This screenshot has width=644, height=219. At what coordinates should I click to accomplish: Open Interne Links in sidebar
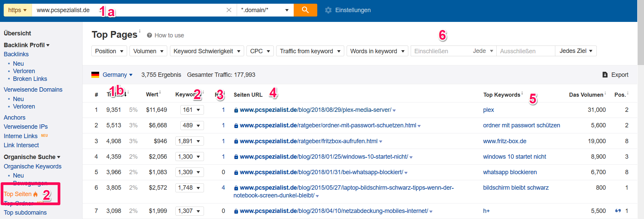click(21, 136)
